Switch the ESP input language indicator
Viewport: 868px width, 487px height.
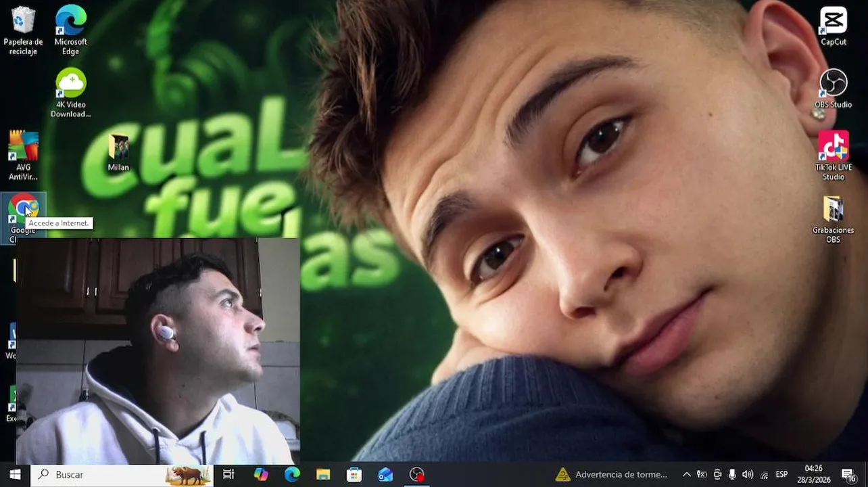781,475
